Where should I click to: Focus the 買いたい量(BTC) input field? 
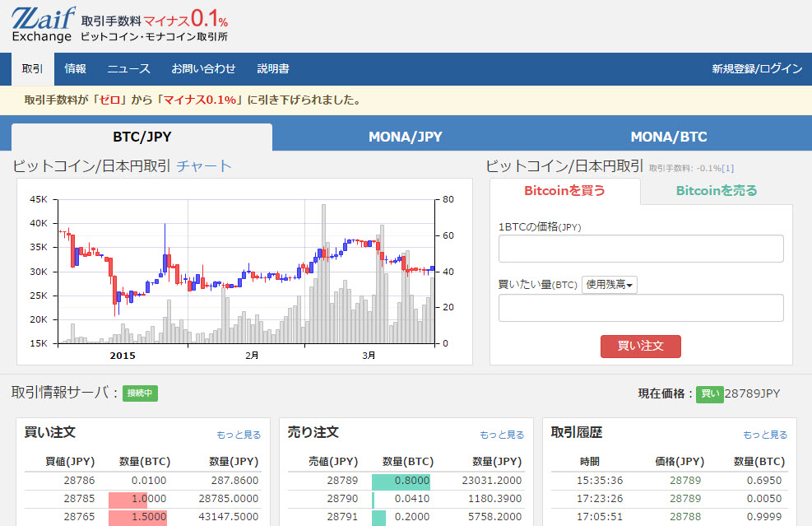click(641, 308)
